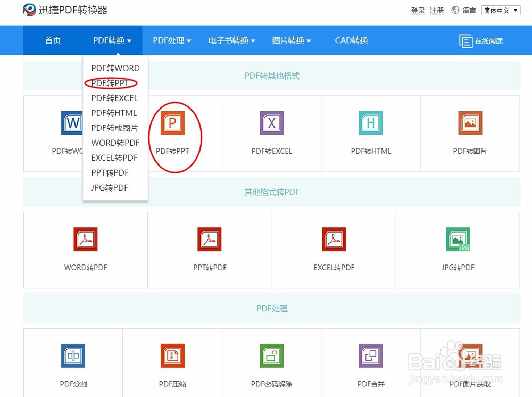Choose PDF转PPT from the dropdown menu

click(110, 83)
